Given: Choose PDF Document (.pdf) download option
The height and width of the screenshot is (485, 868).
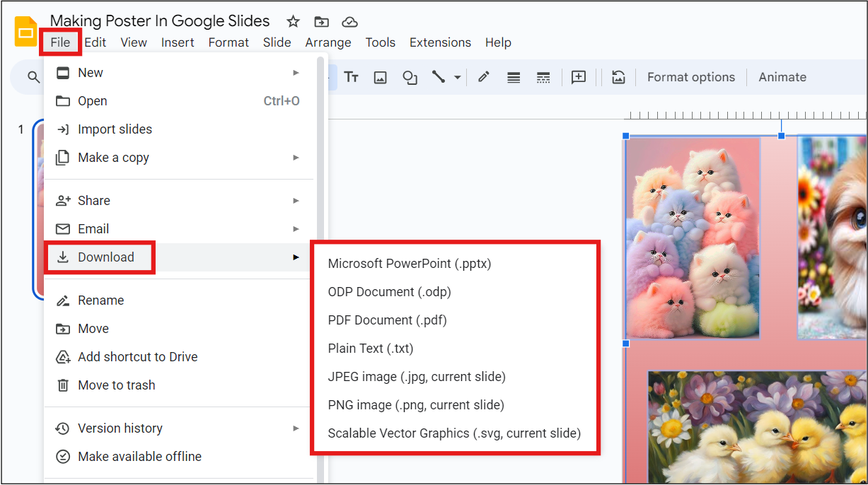Looking at the screenshot, I should click(387, 320).
